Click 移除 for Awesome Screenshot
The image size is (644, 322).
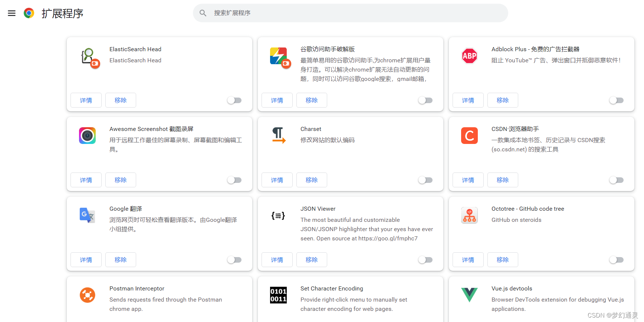pos(121,180)
